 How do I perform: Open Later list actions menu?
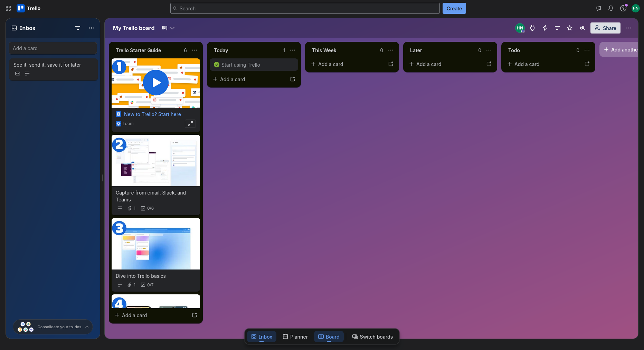click(489, 50)
